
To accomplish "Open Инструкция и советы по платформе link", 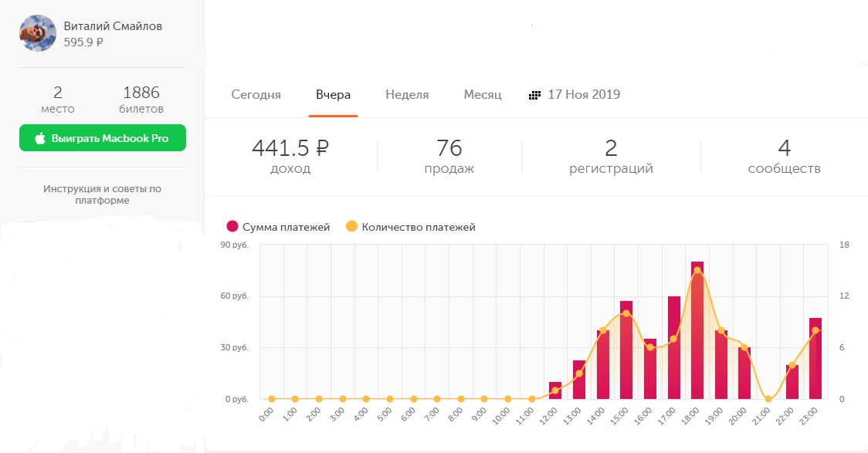I will pos(102,194).
